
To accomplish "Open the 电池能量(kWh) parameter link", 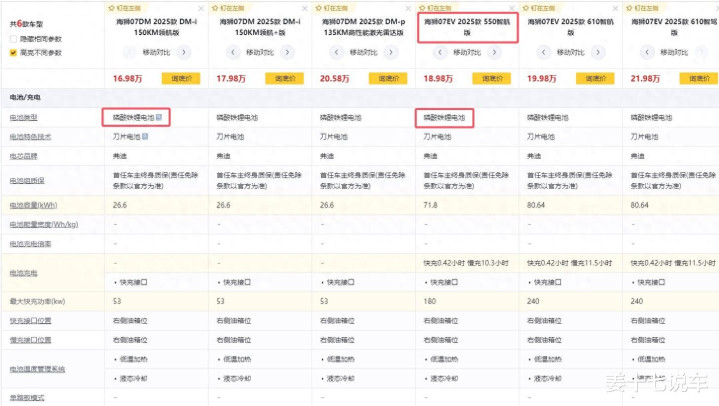I will tap(31, 204).
